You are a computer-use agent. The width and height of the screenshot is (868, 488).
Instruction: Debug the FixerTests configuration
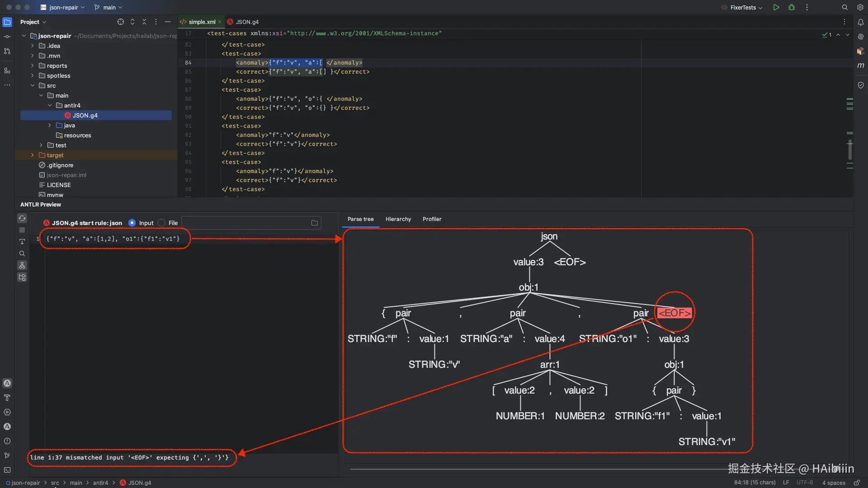792,7
